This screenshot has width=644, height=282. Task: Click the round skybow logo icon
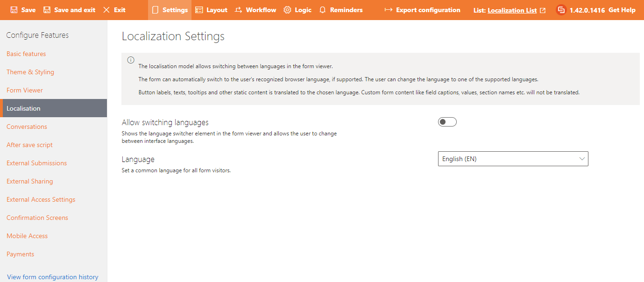[x=561, y=10]
